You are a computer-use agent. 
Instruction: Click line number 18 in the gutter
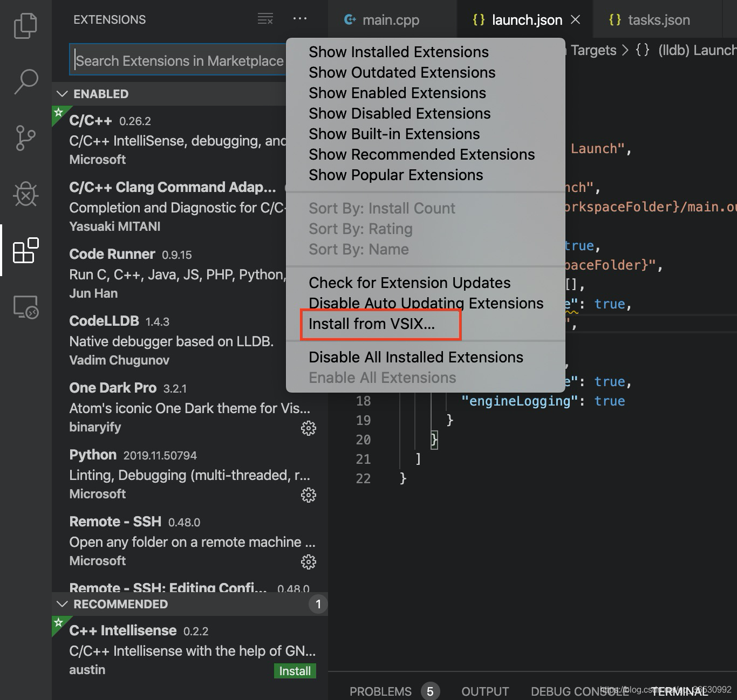363,401
